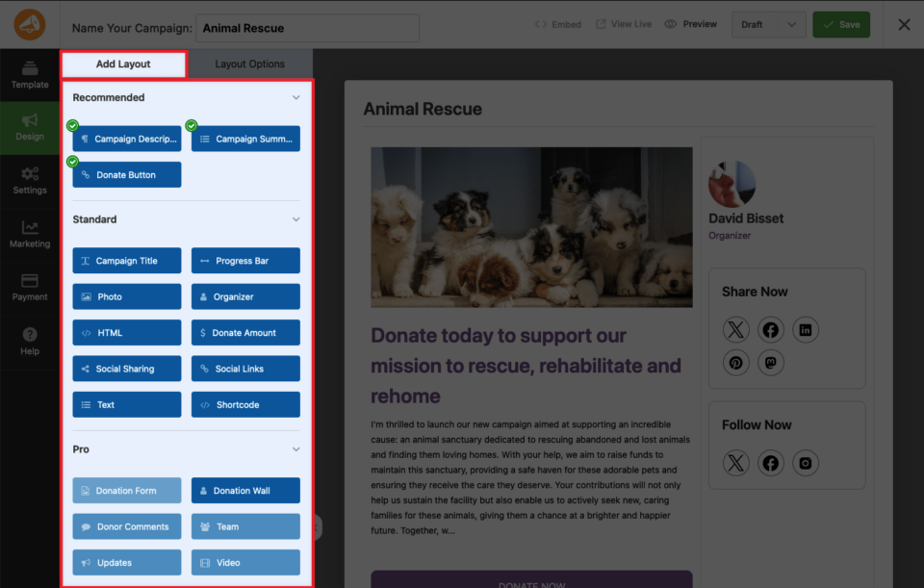
Task: Add the Donor Comments pro block
Action: (127, 526)
